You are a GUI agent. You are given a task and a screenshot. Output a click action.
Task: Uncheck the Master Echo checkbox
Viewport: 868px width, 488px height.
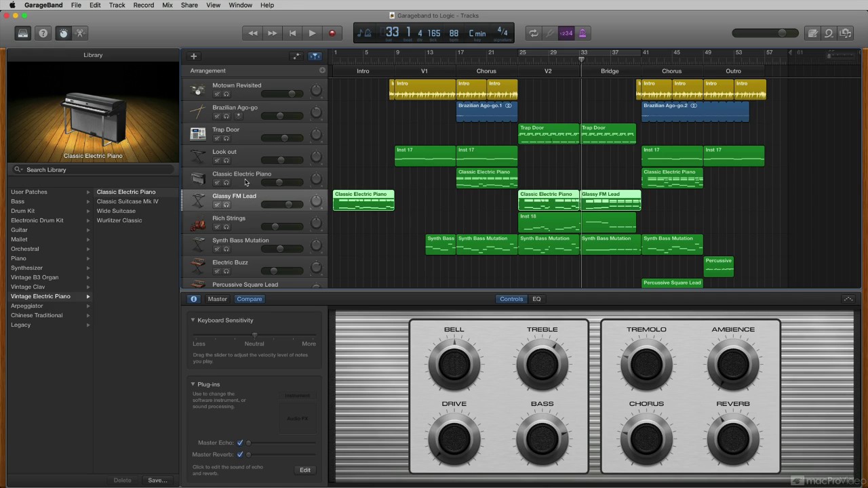tap(240, 442)
